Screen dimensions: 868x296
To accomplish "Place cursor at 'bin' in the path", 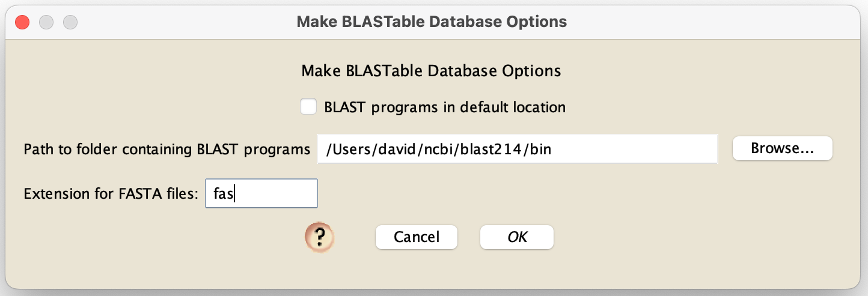I will point(541,150).
